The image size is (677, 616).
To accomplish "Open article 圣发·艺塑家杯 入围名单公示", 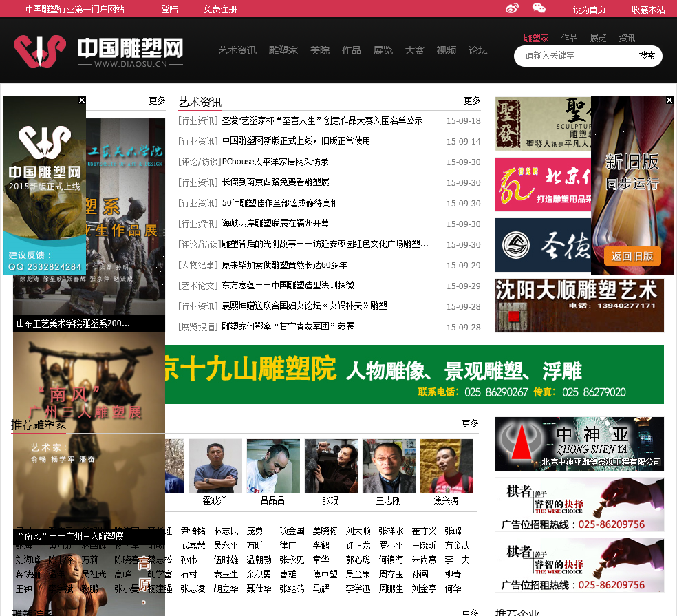I will pyautogui.click(x=322, y=120).
